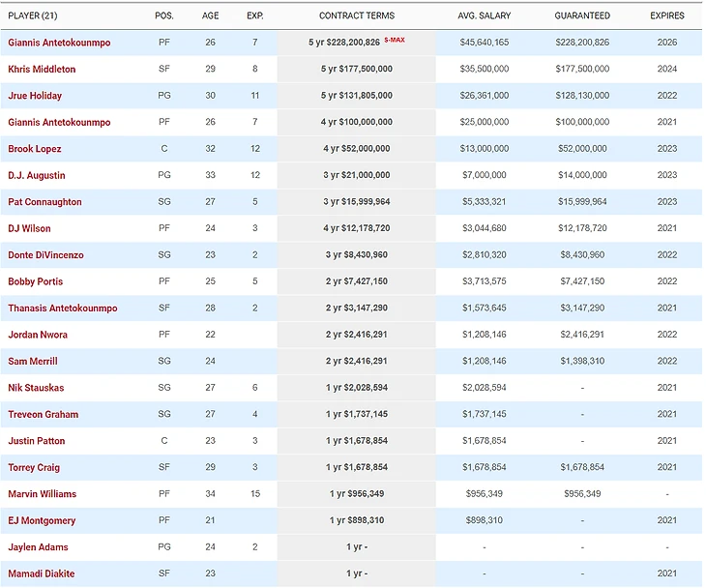Open Sam Merrill's player page
Screen dimensions: 706x588
coord(33,362)
